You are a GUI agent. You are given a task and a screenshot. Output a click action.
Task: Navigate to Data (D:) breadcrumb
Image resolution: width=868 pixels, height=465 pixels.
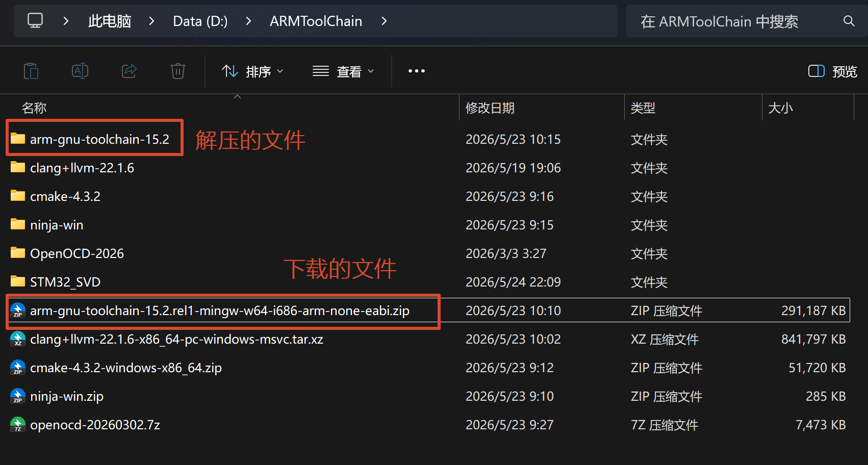coord(200,21)
